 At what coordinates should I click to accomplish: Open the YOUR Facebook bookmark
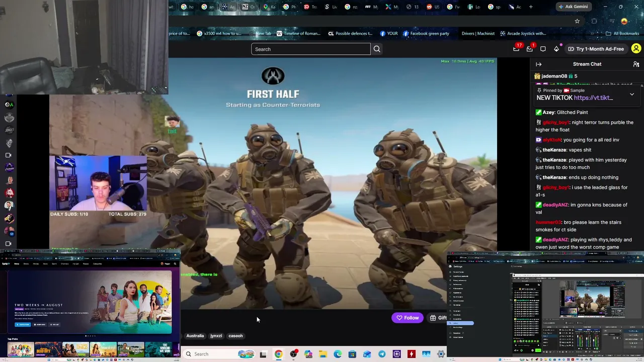tap(389, 34)
